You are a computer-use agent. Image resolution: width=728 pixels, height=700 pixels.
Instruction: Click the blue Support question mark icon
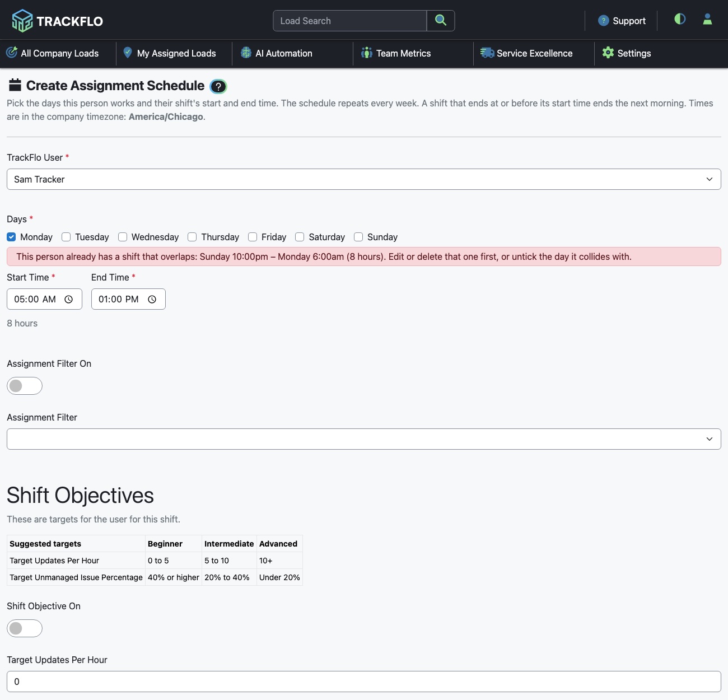[603, 21]
